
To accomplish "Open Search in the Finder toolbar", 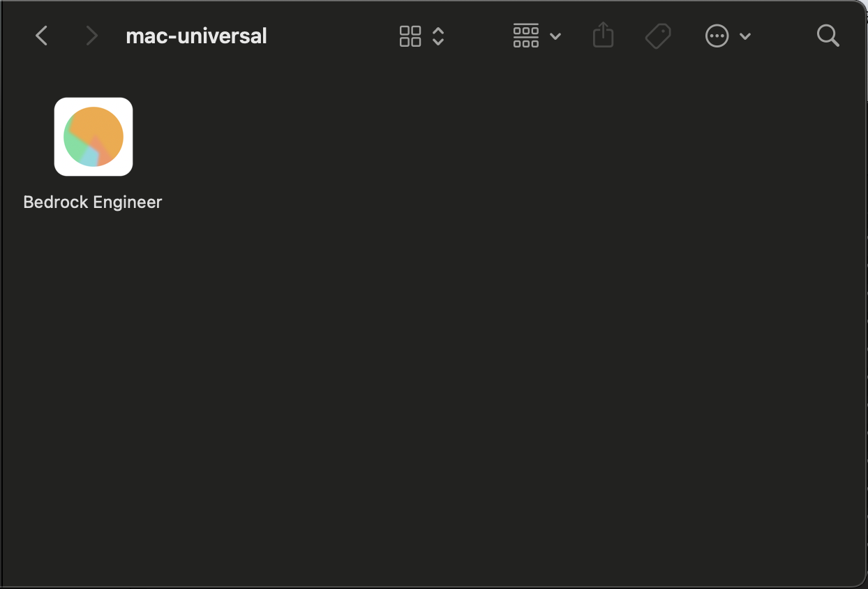I will (828, 36).
